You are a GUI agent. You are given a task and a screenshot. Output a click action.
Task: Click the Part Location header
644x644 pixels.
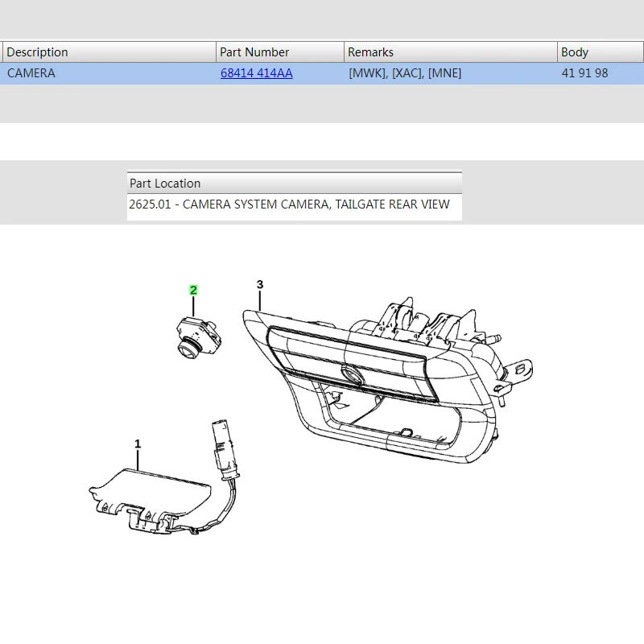coord(295,184)
